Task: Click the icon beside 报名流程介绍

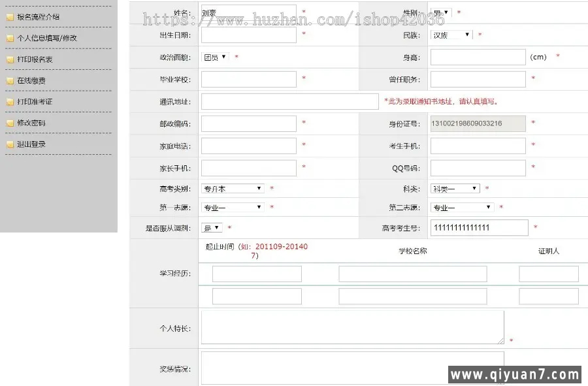Action: point(10,18)
